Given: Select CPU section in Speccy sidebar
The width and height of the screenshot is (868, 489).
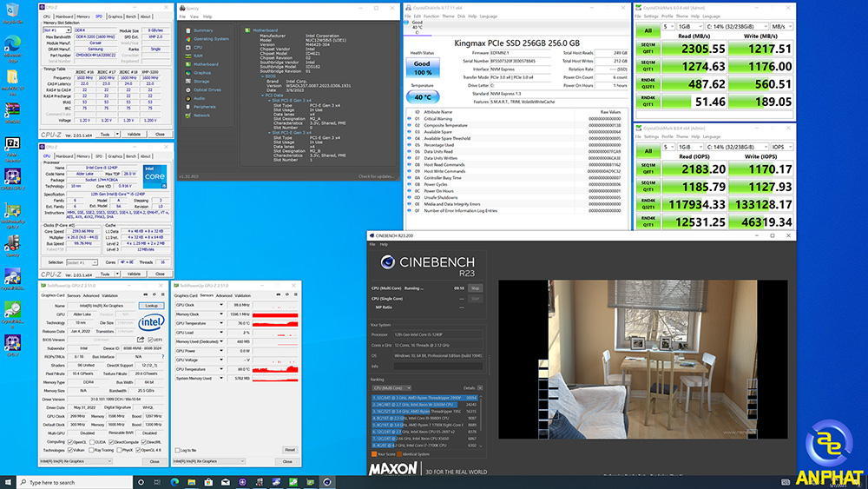Looking at the screenshot, I should (x=198, y=48).
